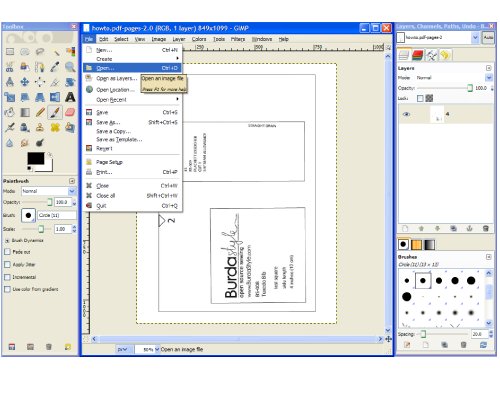Toggle visibility eye of the layer
Screen dimensions: 500x404
point(406,114)
